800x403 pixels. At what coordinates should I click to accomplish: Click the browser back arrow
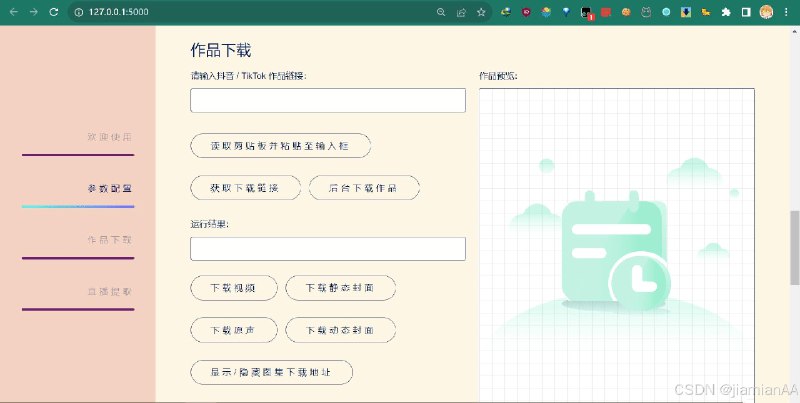pos(13,12)
